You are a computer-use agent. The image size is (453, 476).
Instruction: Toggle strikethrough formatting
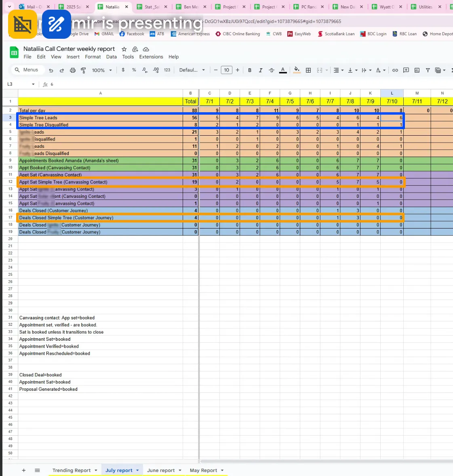point(272,70)
